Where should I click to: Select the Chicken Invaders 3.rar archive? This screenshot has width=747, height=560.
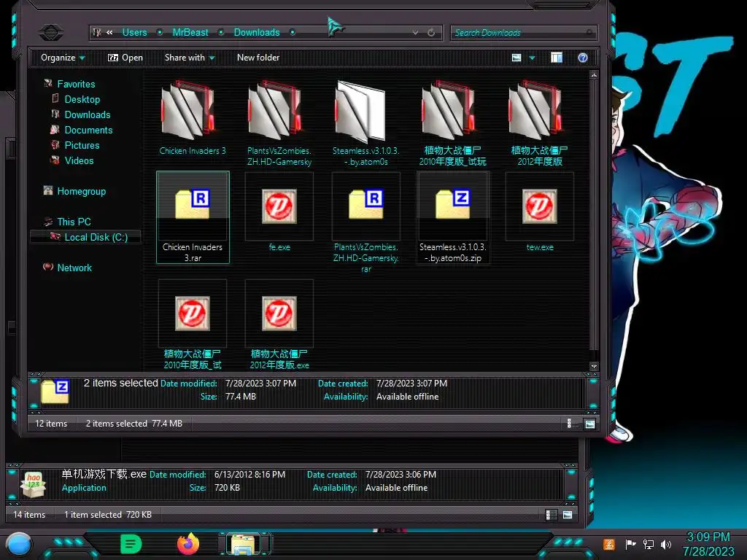(193, 217)
